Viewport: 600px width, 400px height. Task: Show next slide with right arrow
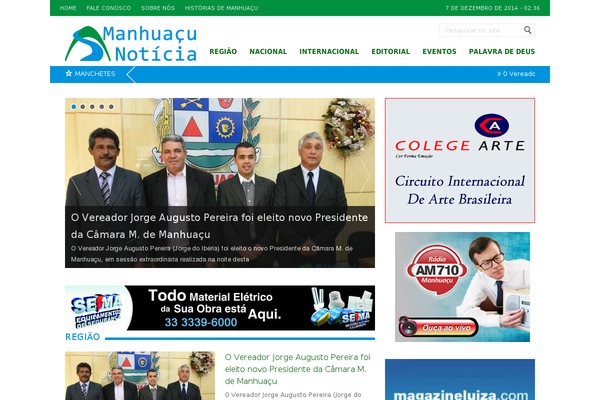tap(364, 175)
